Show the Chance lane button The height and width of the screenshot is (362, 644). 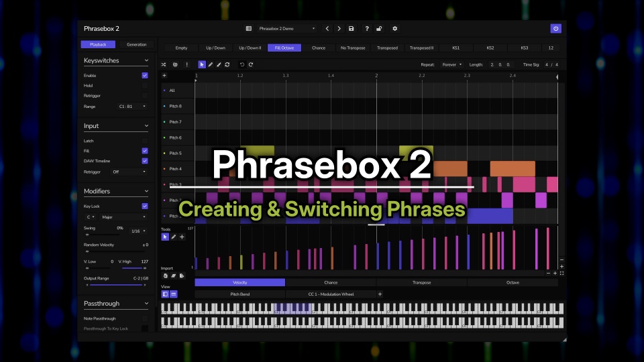[x=331, y=282]
